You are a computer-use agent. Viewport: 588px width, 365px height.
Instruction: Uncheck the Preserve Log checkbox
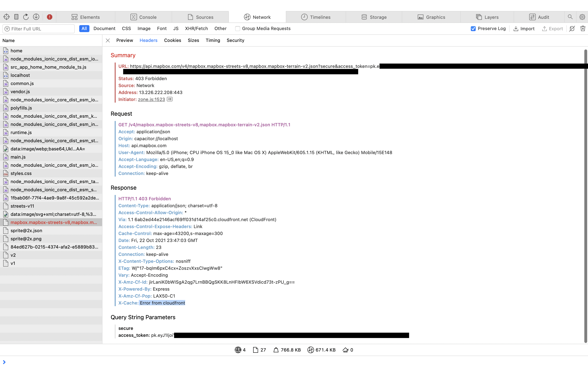(x=473, y=28)
